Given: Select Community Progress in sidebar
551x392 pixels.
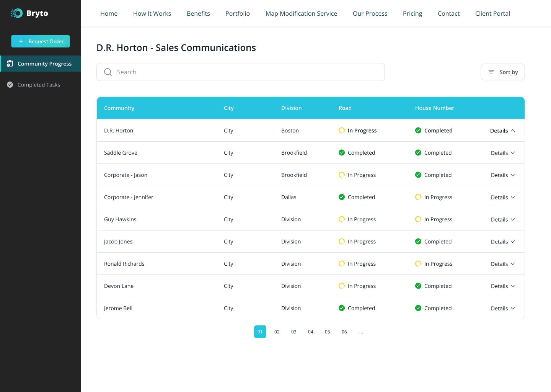Looking at the screenshot, I should point(41,64).
